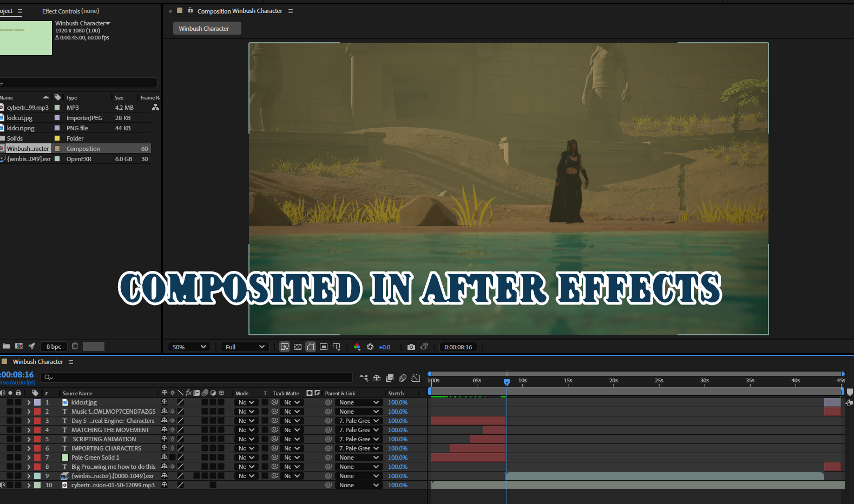Image resolution: width=854 pixels, height=504 pixels.
Task: Open the Graph Editor from the timeline
Action: [x=416, y=377]
